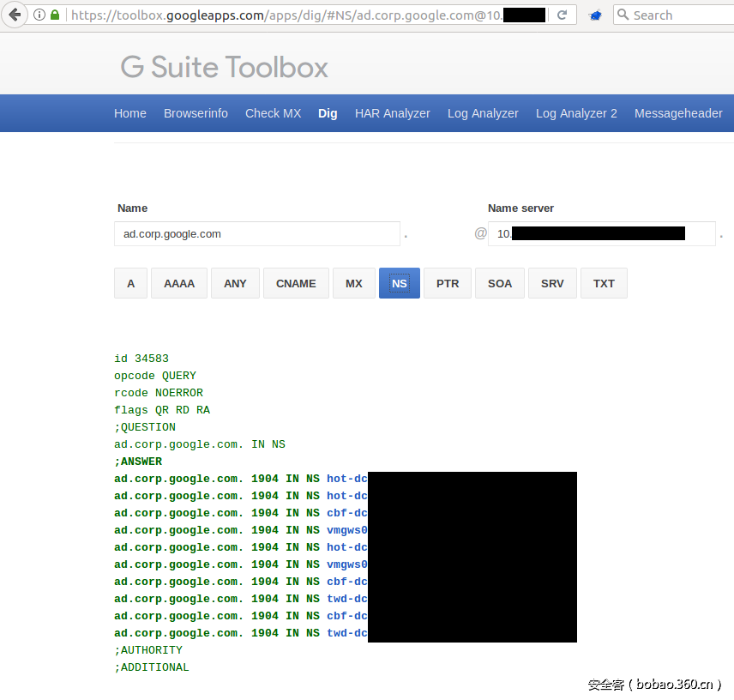Query MX records with the MX button
This screenshot has height=700, width=734.
354,283
